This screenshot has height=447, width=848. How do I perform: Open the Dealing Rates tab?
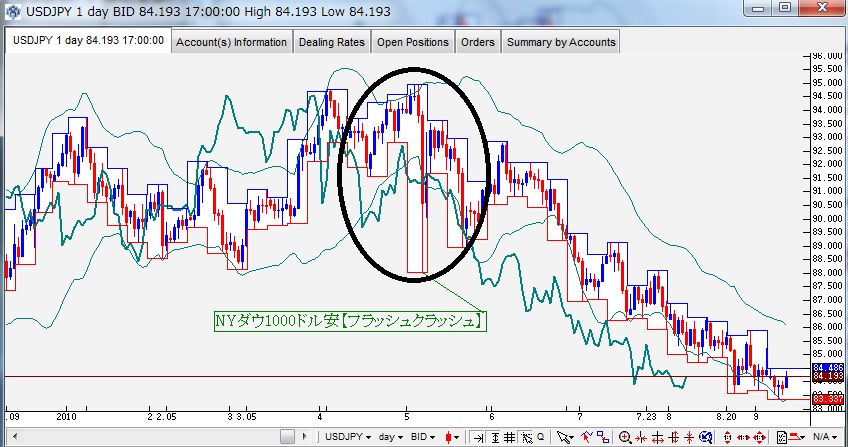click(332, 42)
